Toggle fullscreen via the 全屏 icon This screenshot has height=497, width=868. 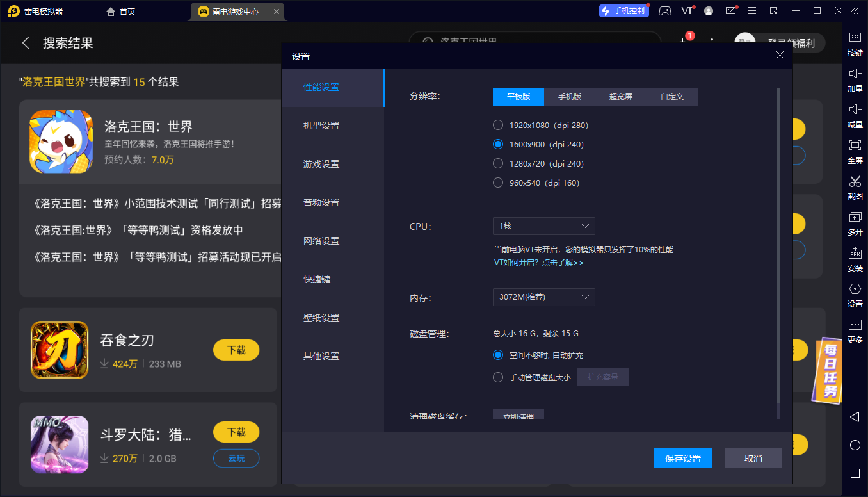(855, 154)
